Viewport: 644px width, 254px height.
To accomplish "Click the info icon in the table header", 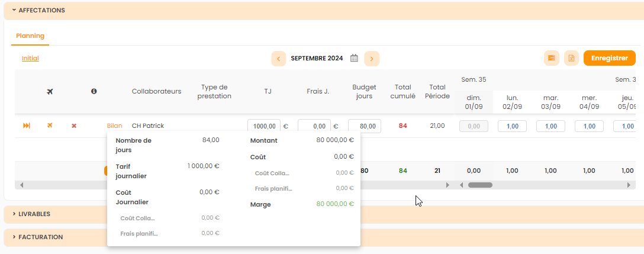I will point(94,91).
